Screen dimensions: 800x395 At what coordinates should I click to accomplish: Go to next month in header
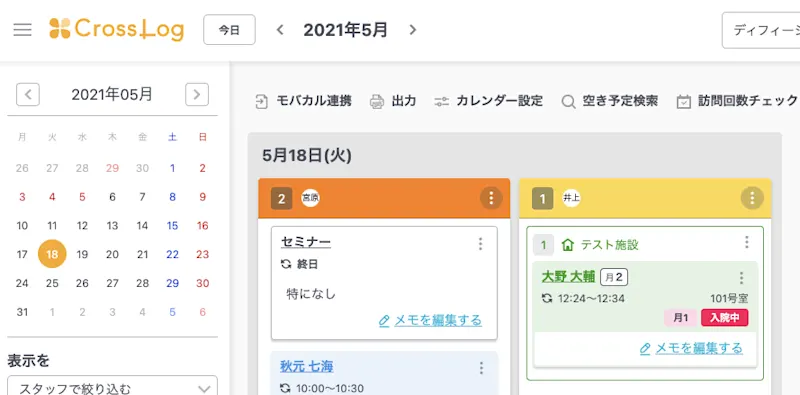(413, 30)
